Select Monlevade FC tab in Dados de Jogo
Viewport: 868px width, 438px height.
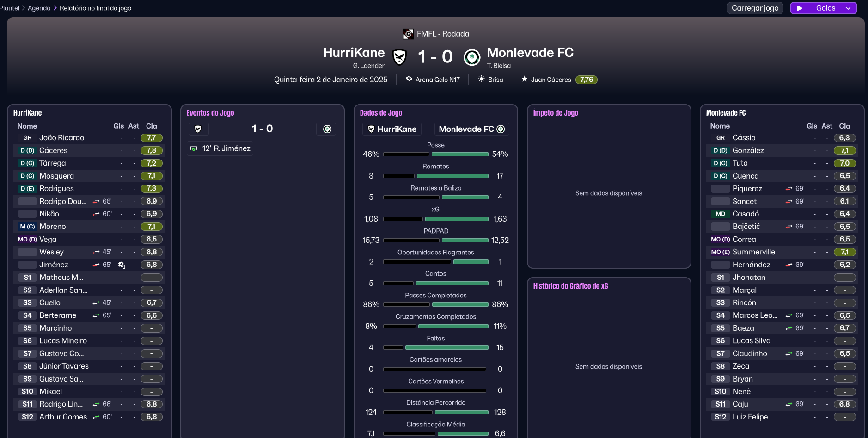click(471, 129)
